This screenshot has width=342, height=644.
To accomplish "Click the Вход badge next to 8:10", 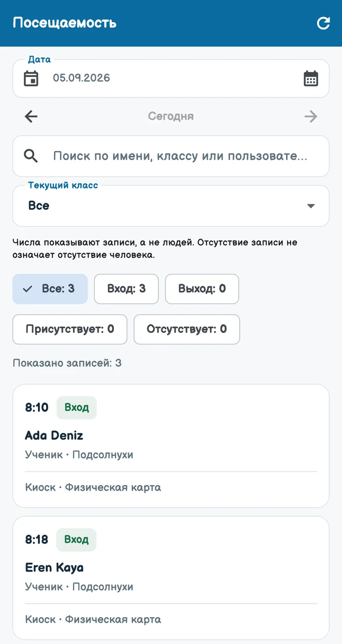I will pyautogui.click(x=77, y=407).
